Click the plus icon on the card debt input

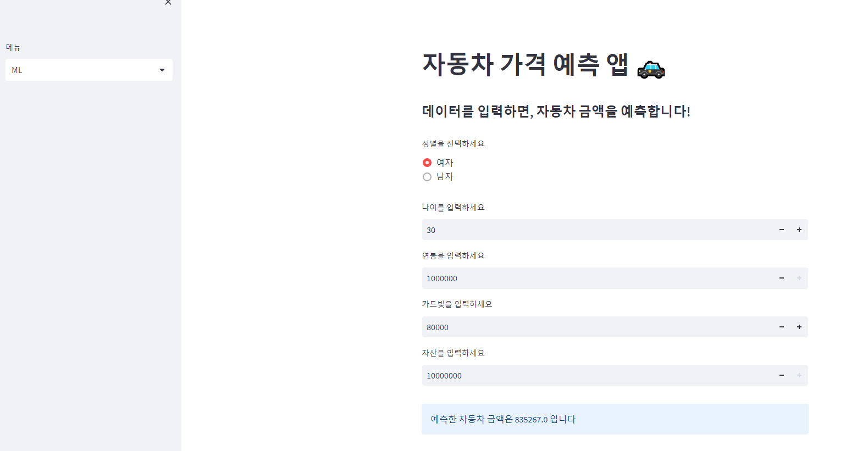pyautogui.click(x=799, y=327)
